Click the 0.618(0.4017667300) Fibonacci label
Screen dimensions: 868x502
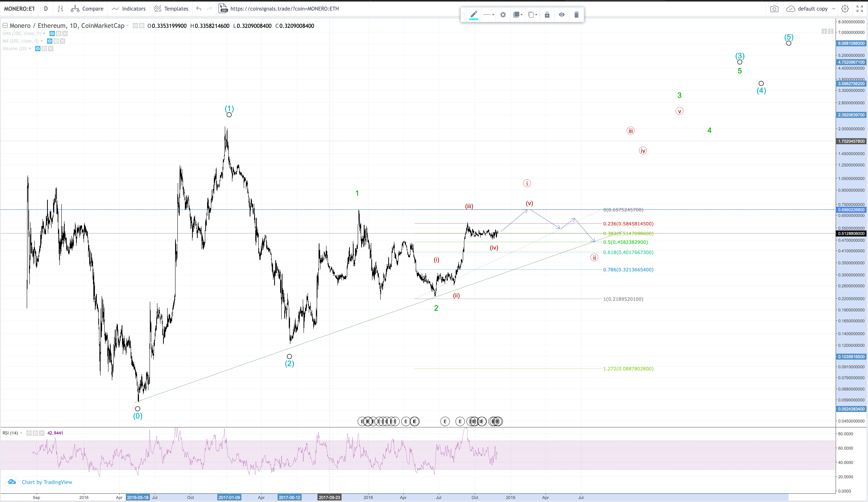tap(628, 252)
